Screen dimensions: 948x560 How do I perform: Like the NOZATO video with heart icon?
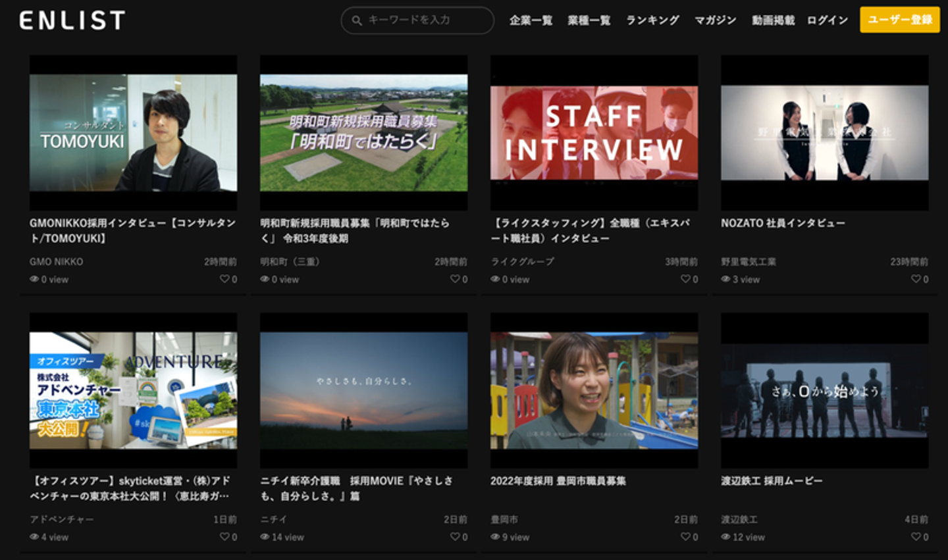916,279
